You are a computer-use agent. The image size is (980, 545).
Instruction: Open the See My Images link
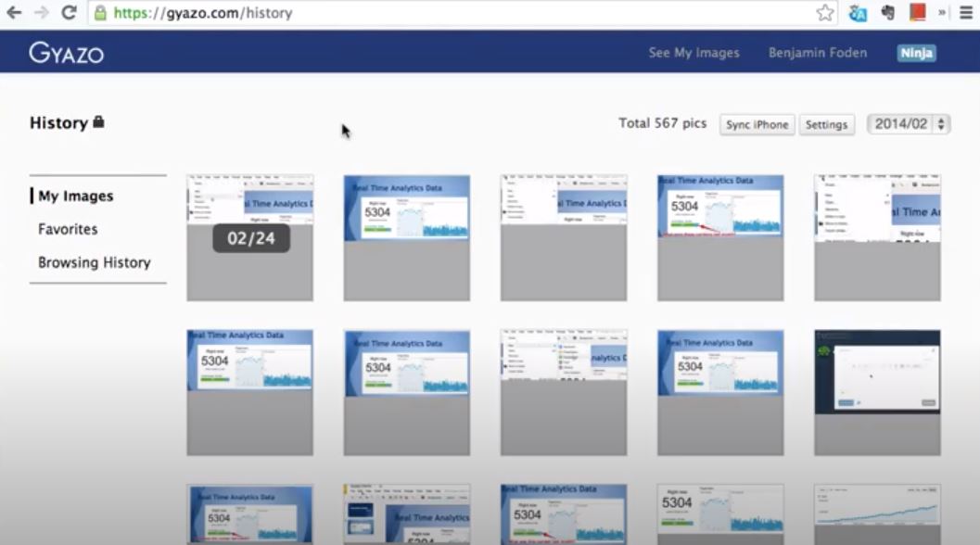[x=694, y=53]
